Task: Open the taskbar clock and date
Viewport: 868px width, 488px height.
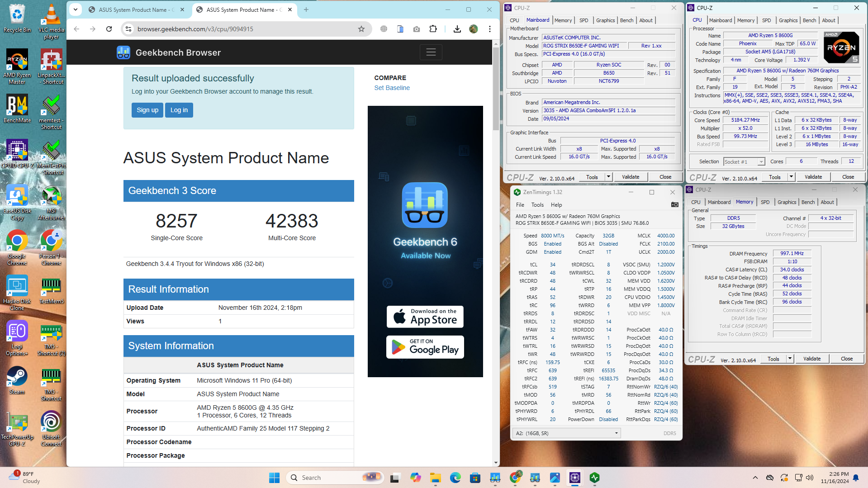Action: click(835, 478)
